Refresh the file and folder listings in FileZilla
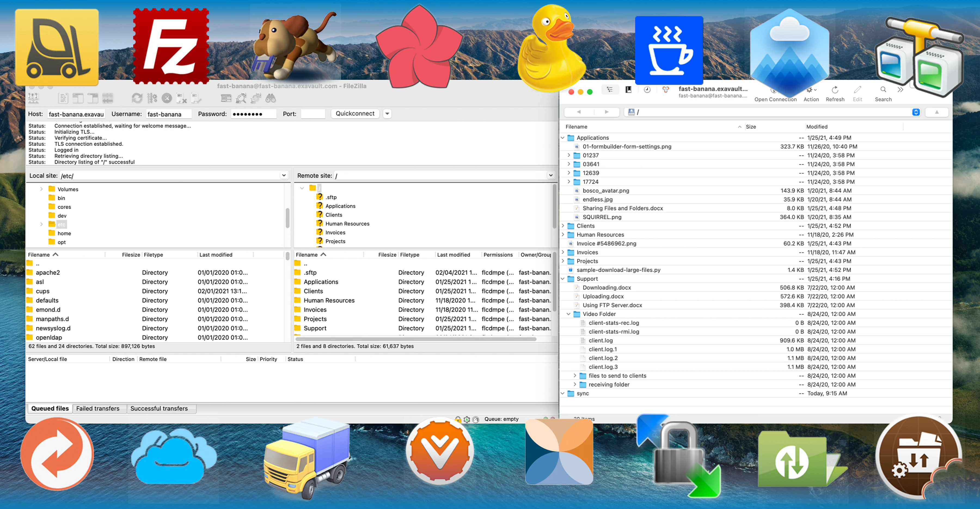The image size is (980, 509). click(x=137, y=98)
